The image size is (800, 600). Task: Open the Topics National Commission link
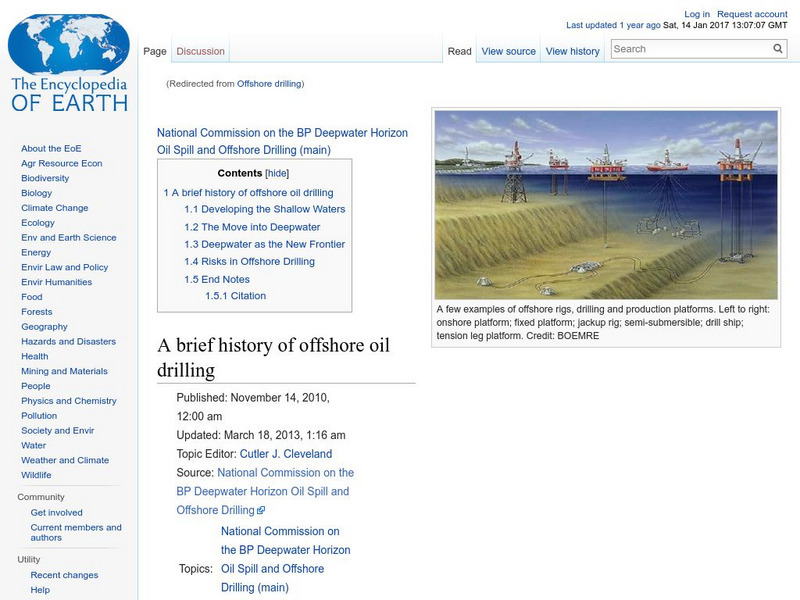pyautogui.click(x=285, y=559)
